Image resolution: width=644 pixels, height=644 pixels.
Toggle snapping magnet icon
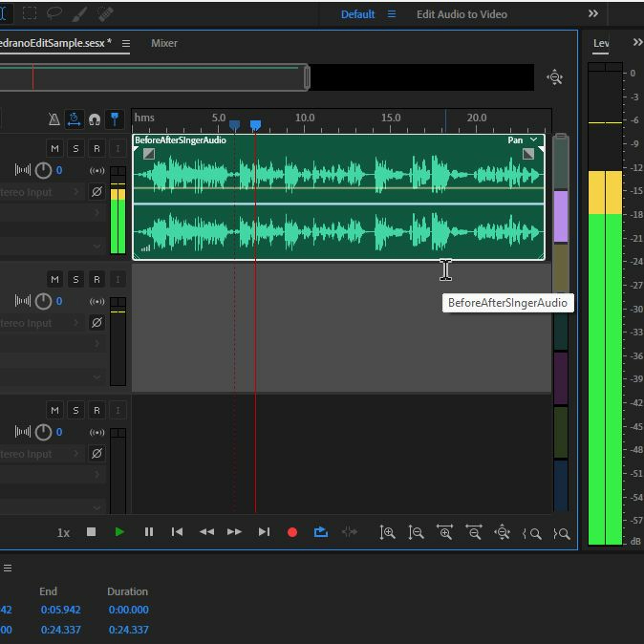(x=95, y=119)
